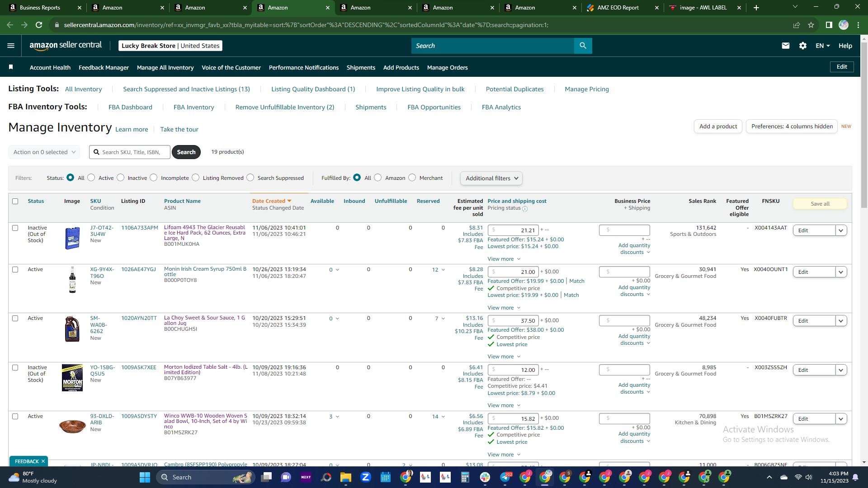
Task: Open Edit dropdown arrow for Lifoam row
Action: tap(841, 230)
